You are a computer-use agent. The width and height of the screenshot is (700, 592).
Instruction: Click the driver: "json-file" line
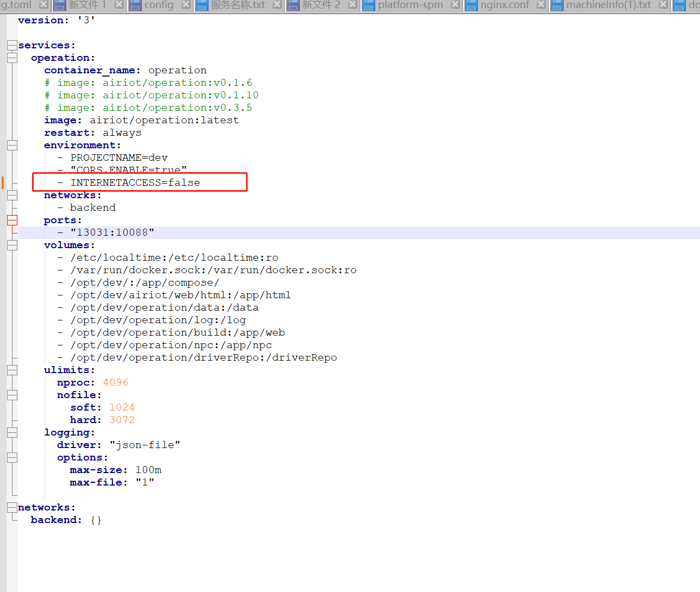(119, 445)
